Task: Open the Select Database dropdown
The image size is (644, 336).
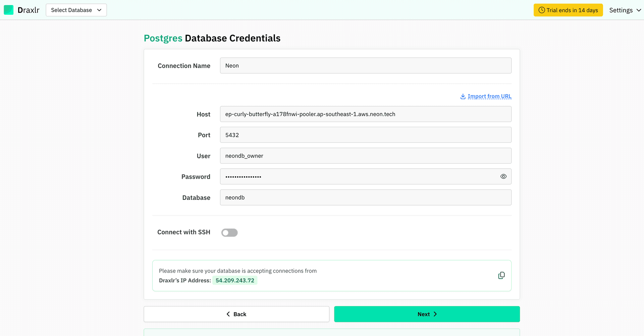Action: [x=76, y=10]
